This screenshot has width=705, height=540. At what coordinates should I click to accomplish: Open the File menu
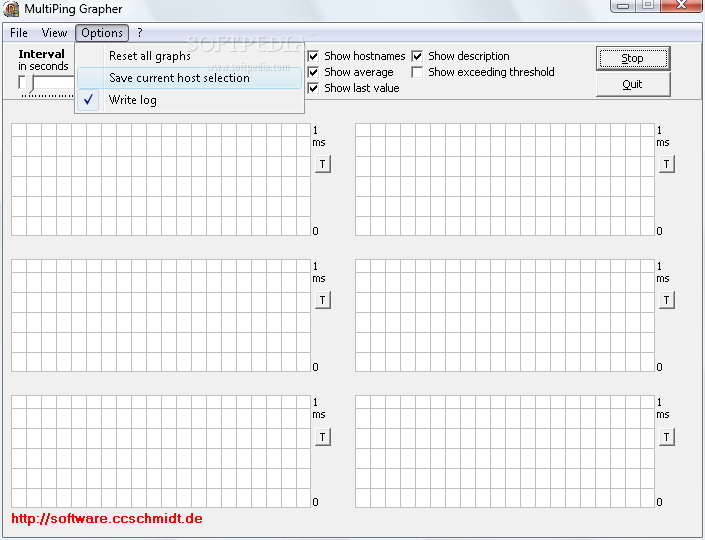coord(19,33)
